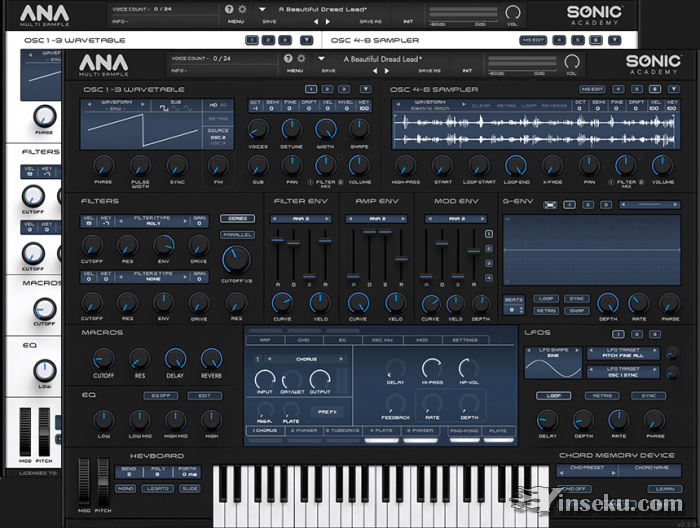Click the Save As button
Screen dimensions: 700x528
(x=429, y=71)
